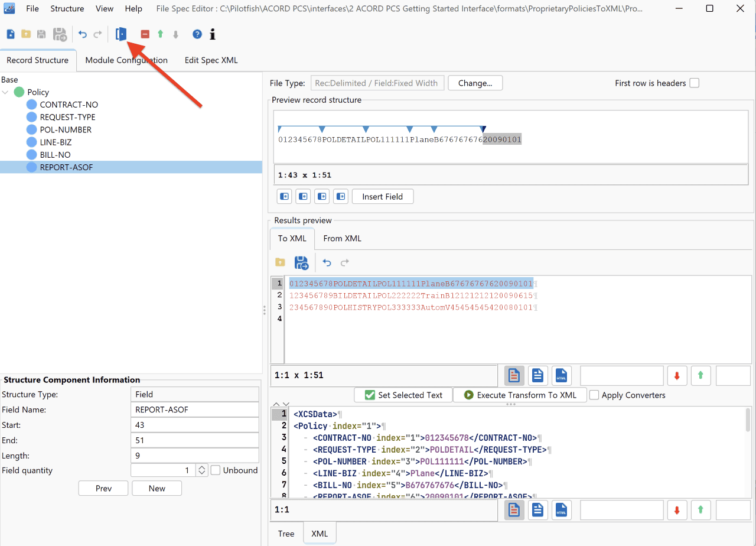
Task: Click the New file spec toolbar icon
Action: coord(10,34)
